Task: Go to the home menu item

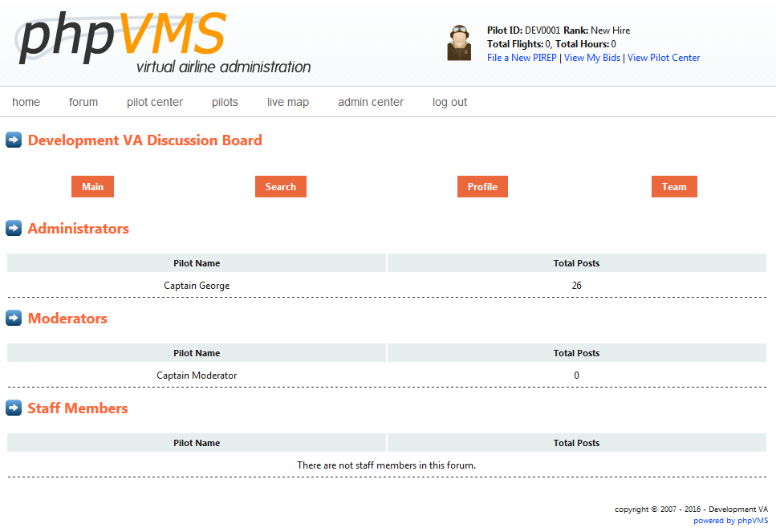Action: click(x=26, y=102)
